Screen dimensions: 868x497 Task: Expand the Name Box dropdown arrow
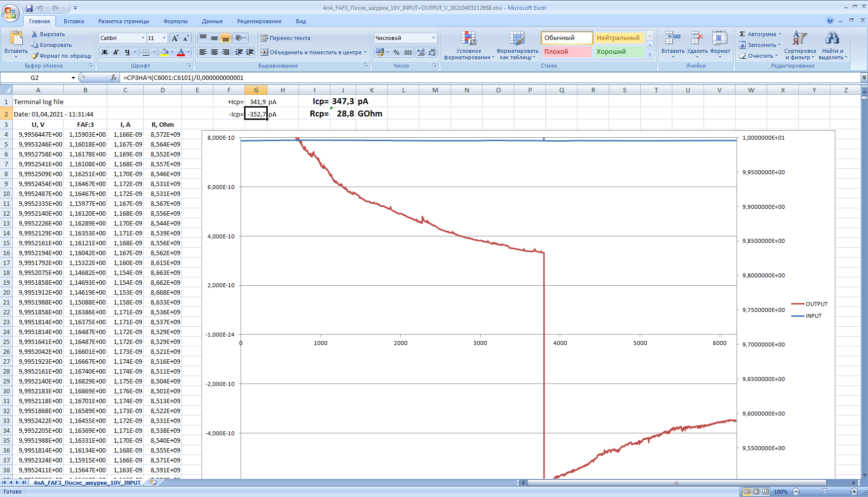click(x=73, y=78)
